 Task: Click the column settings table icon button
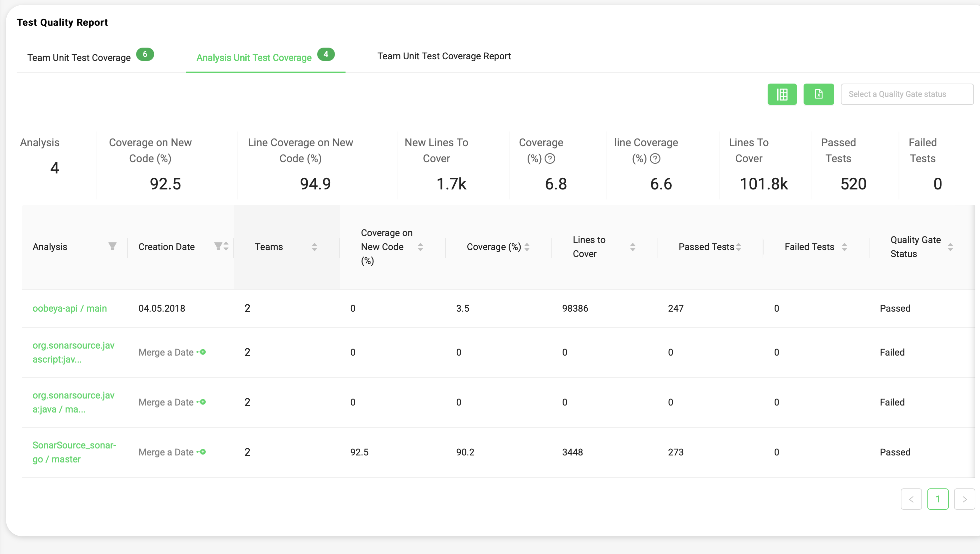782,94
